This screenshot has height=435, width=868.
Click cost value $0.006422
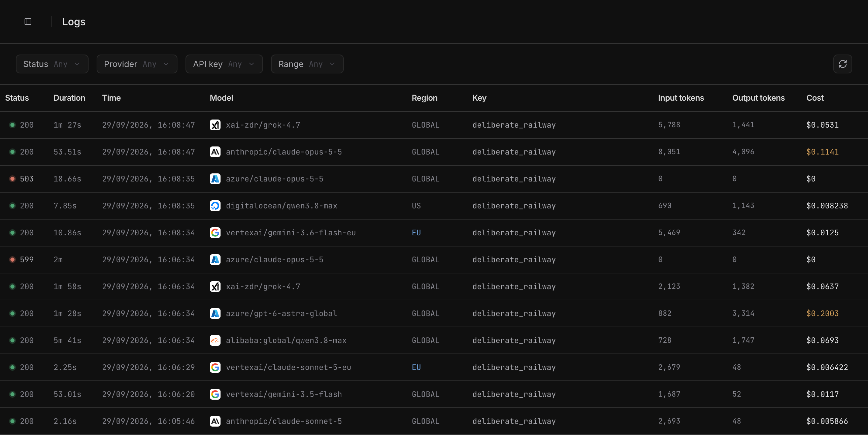[827, 368]
